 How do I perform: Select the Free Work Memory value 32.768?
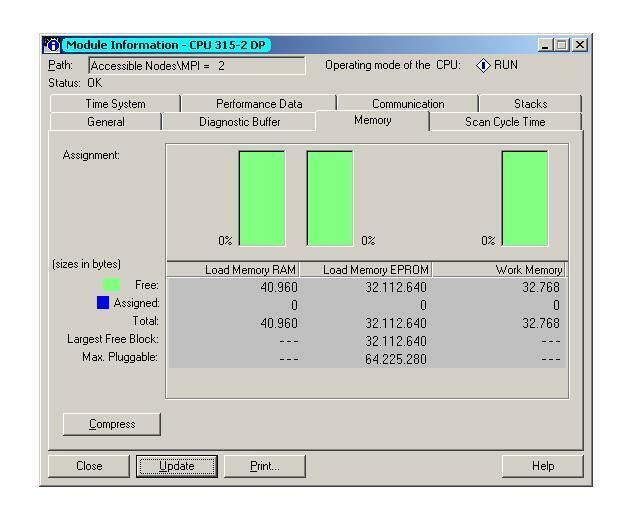pos(541,287)
